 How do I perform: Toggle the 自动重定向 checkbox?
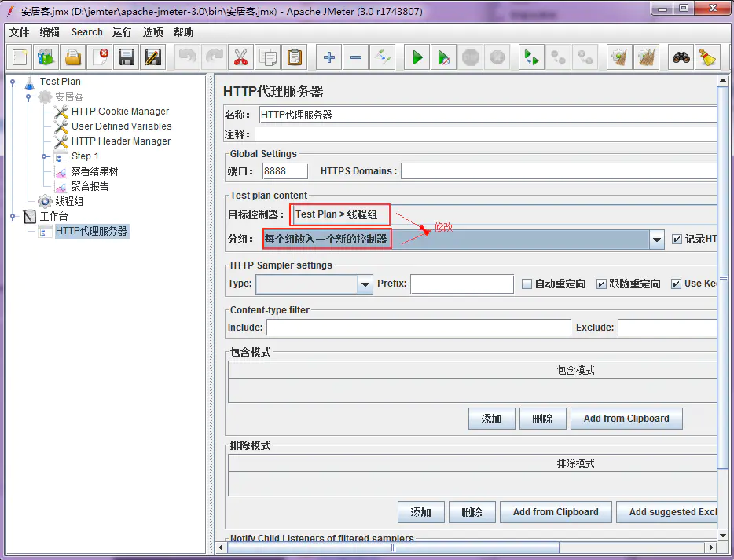point(527,284)
